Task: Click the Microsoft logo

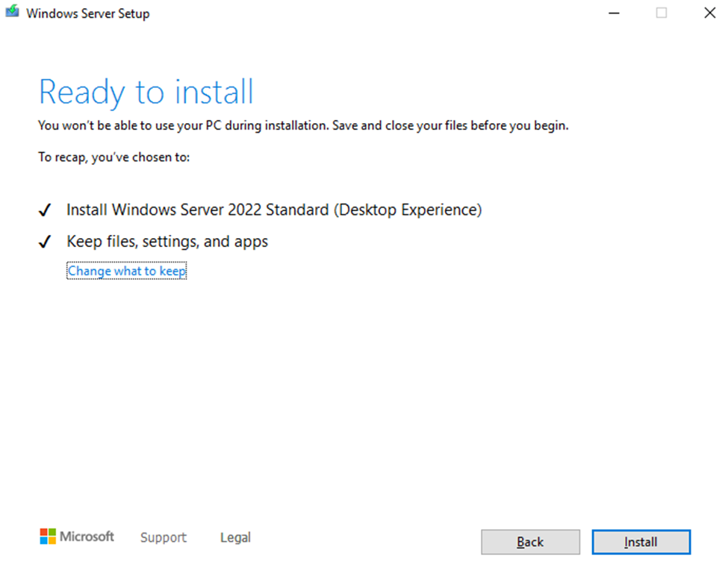Action: pos(77,536)
